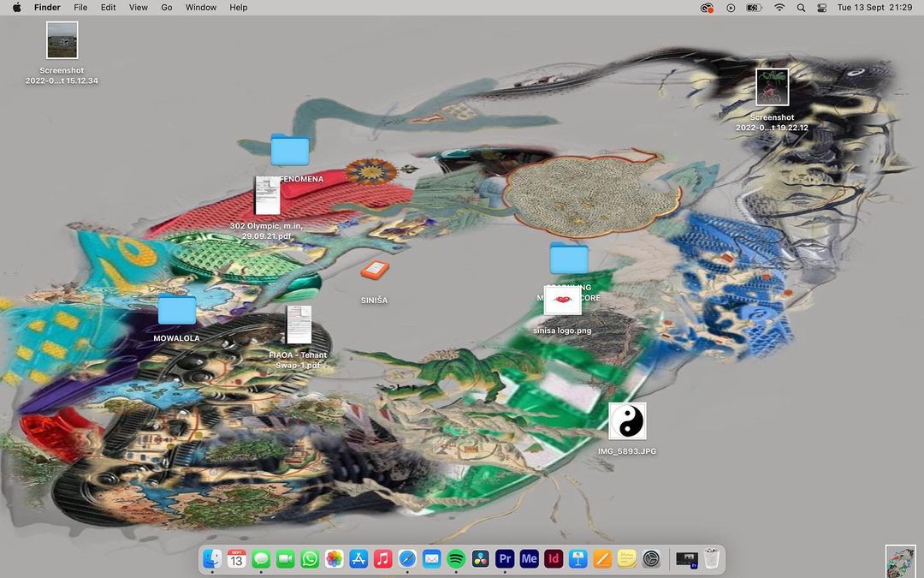Open the Keynote app in the dock

pos(577,559)
